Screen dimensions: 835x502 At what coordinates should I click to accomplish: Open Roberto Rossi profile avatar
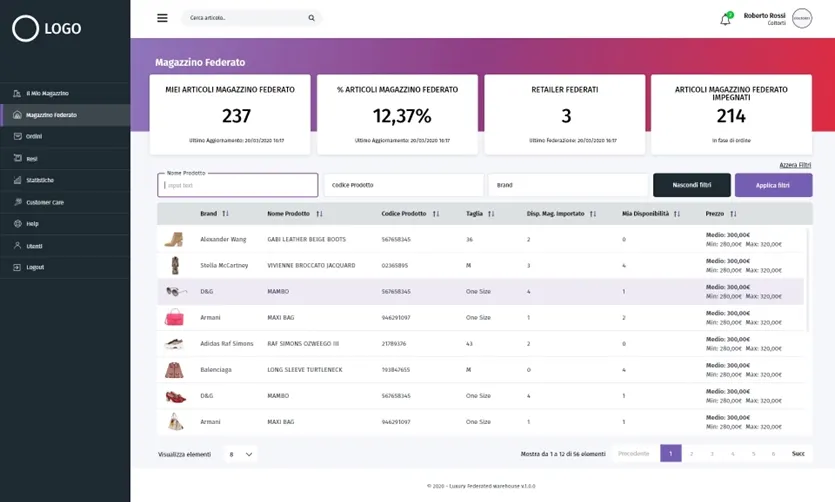[x=801, y=19]
